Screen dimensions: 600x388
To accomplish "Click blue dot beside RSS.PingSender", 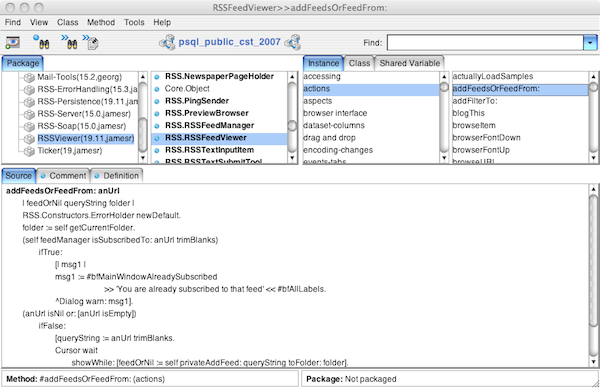I will click(x=157, y=101).
